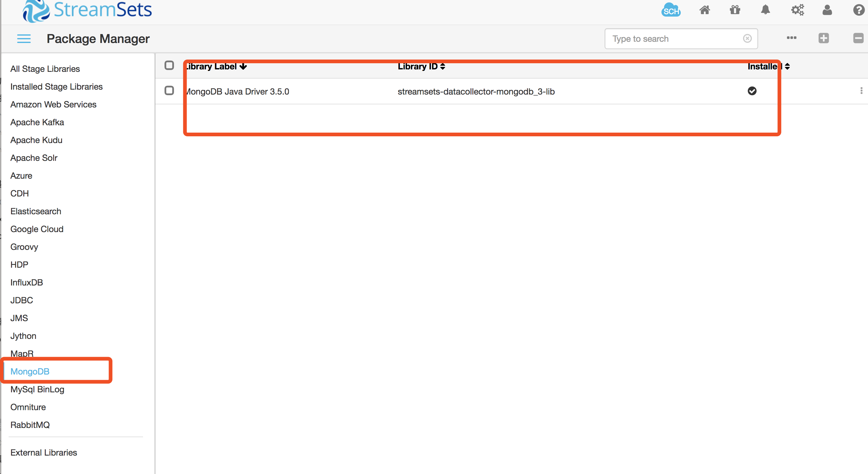Click the minus uninstall libraries icon
The image size is (868, 474).
coord(858,38)
